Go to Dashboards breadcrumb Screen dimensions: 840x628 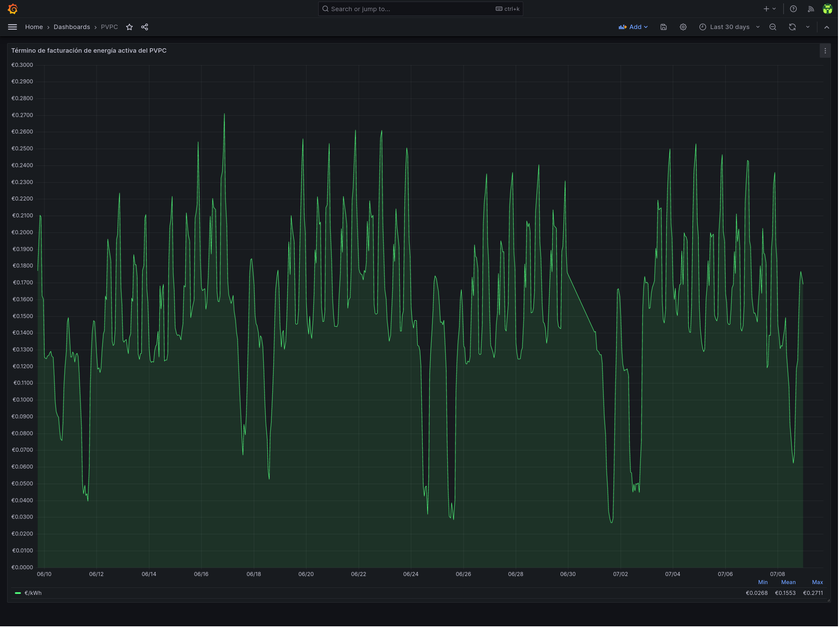(72, 27)
